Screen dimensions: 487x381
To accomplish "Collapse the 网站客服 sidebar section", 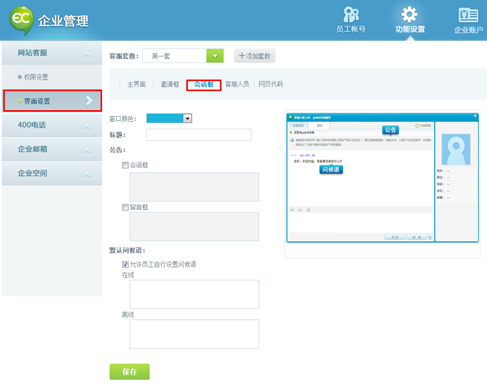I will [52, 53].
